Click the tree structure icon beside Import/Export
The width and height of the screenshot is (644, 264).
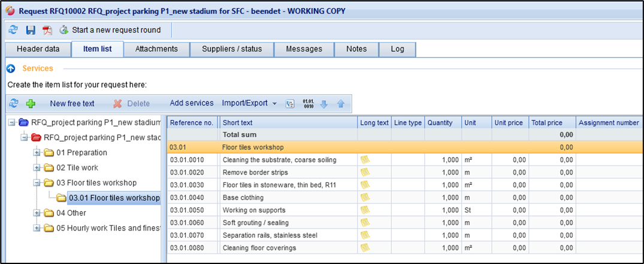click(291, 104)
